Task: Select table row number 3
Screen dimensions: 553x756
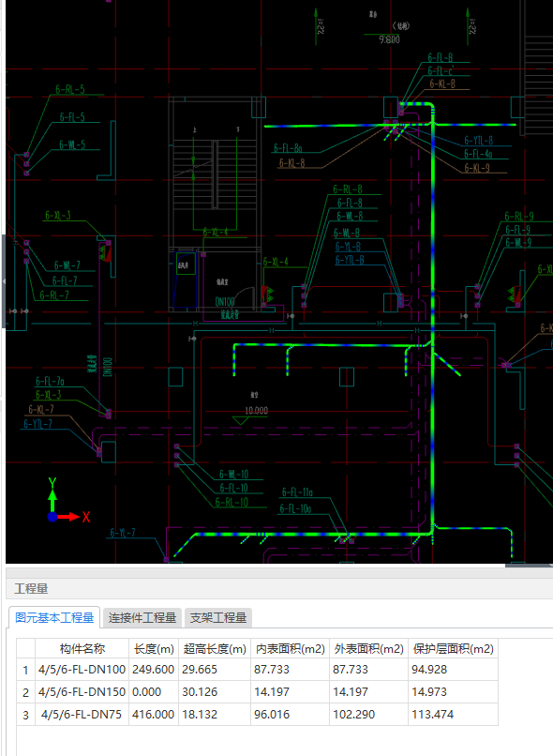Action: (25, 715)
